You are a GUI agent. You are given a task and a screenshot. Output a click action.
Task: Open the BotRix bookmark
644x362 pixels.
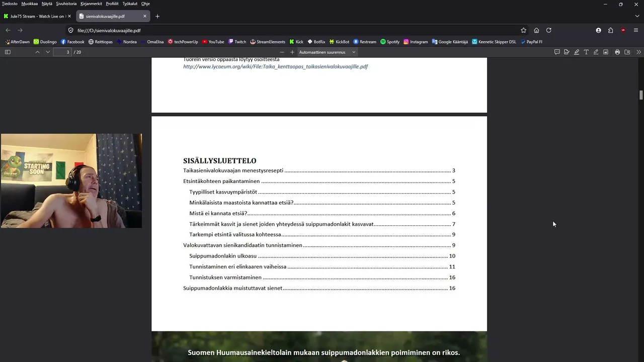(316, 42)
